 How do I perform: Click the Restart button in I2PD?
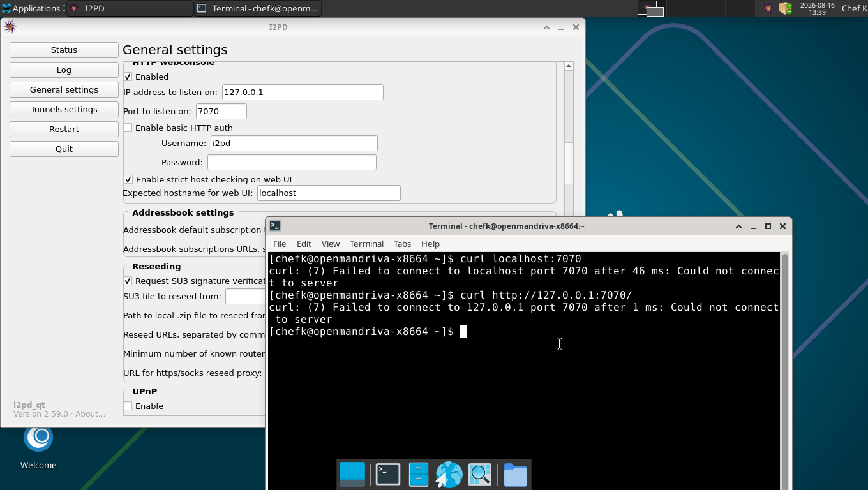click(x=64, y=129)
